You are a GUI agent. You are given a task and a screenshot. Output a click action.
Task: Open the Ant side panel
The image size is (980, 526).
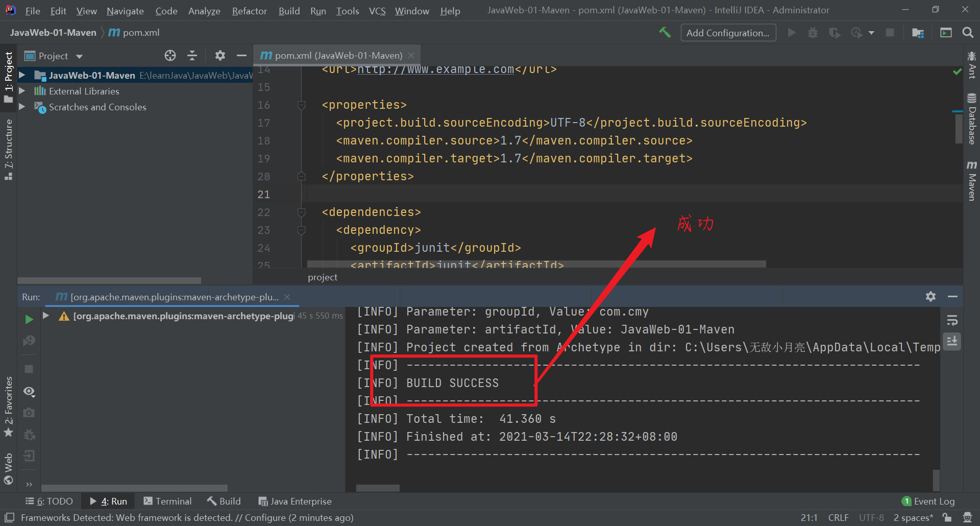[972, 65]
